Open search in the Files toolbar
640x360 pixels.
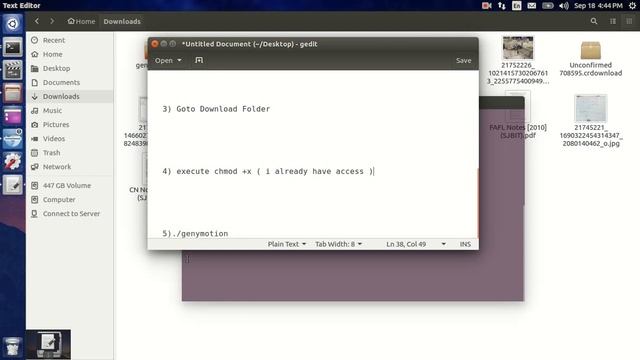coord(594,21)
